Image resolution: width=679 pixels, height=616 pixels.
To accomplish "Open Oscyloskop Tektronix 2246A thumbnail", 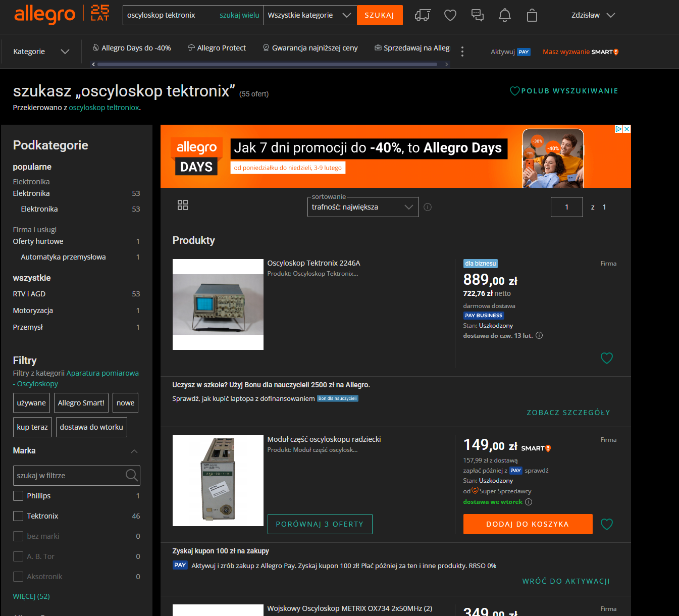I will pyautogui.click(x=218, y=304).
